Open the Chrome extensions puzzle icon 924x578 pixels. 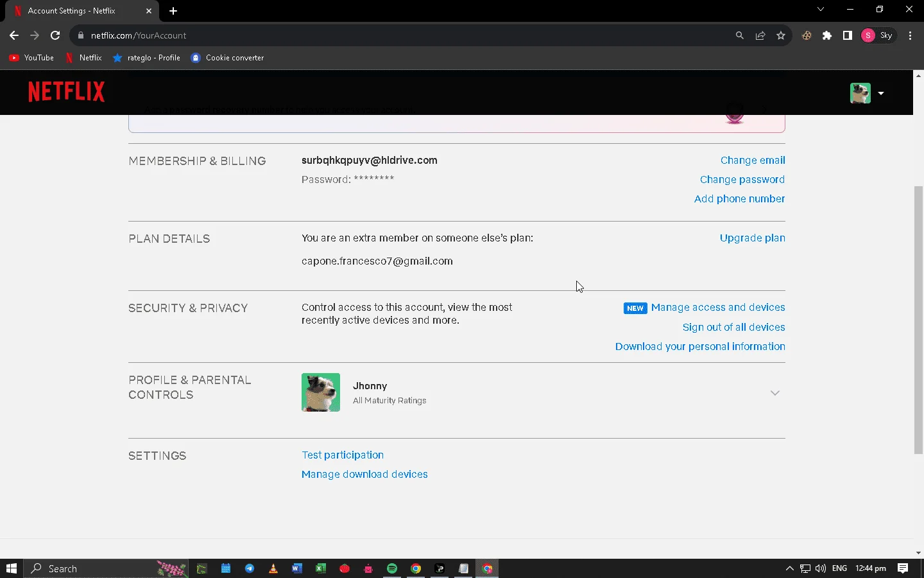point(827,35)
